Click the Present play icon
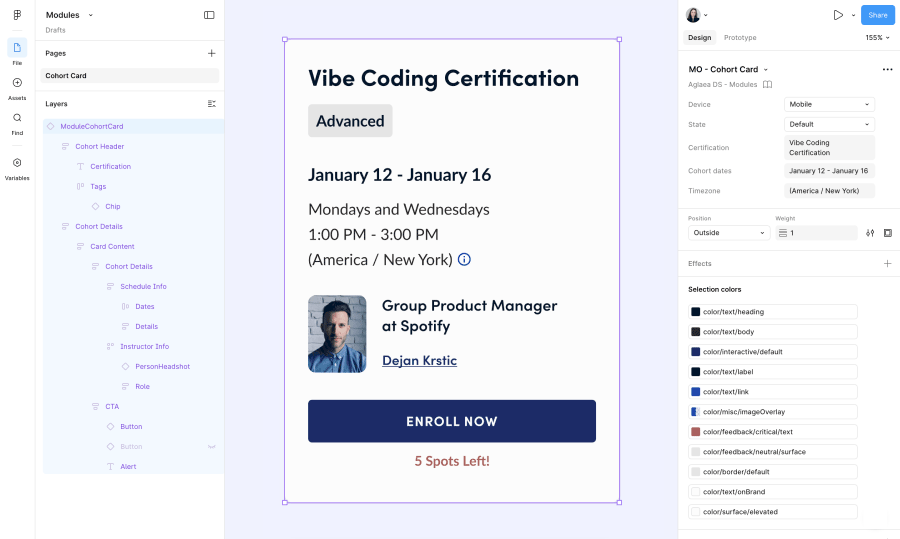 point(838,15)
